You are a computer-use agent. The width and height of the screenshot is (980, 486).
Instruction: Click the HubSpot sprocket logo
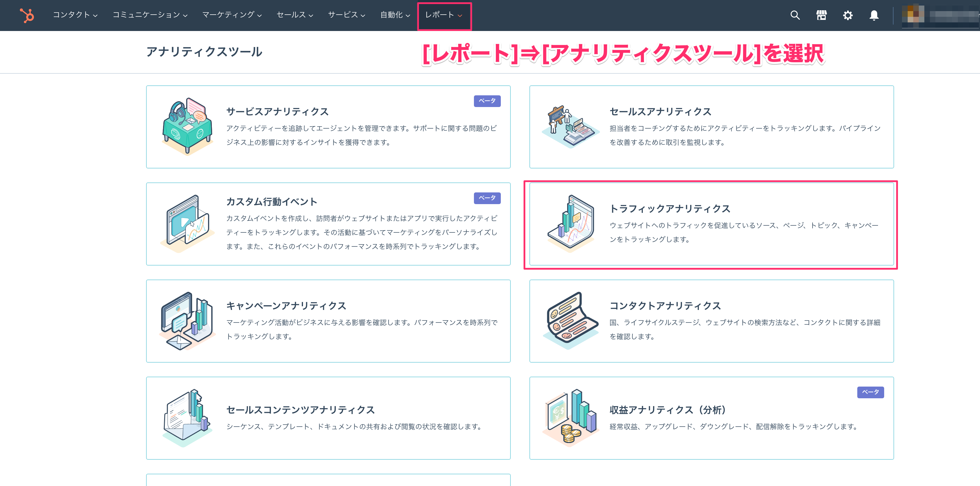27,15
